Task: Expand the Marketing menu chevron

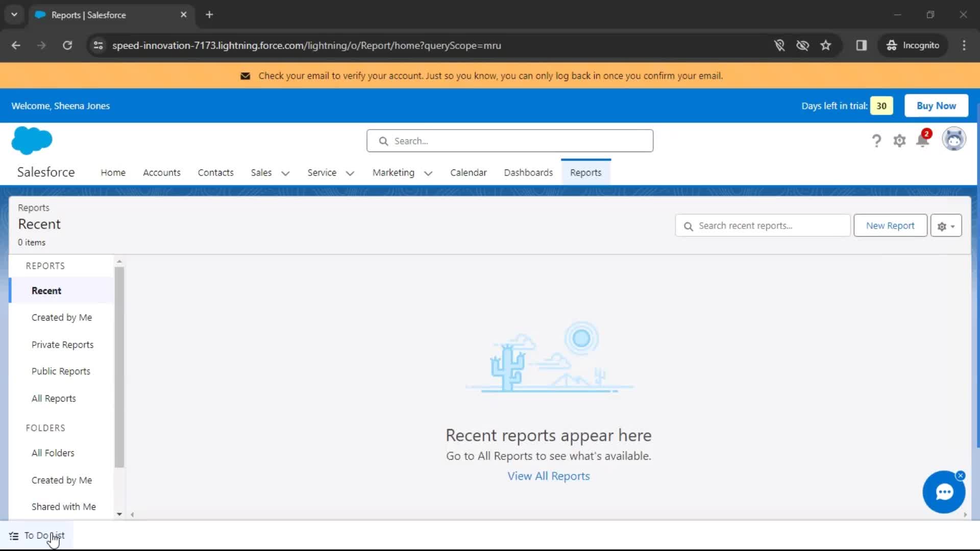Action: point(428,173)
